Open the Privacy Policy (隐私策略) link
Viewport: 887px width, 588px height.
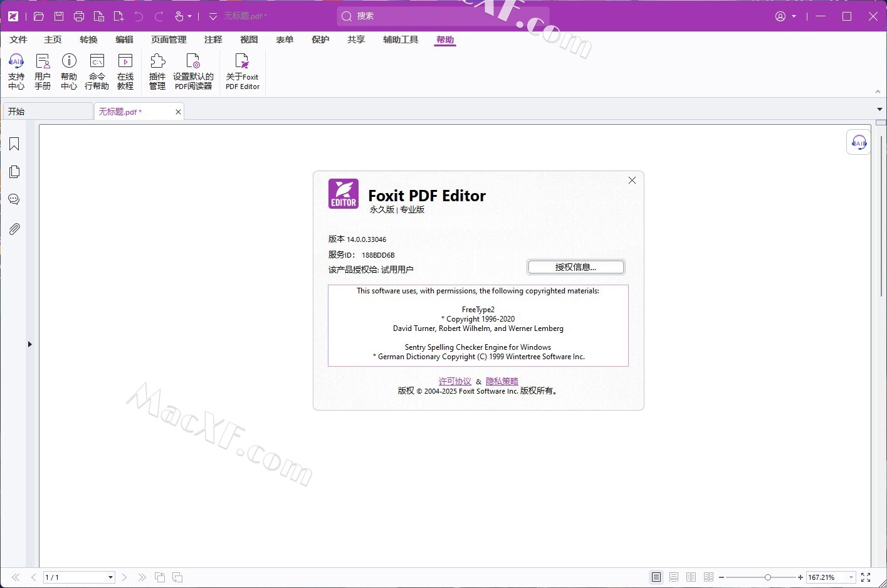click(x=502, y=381)
